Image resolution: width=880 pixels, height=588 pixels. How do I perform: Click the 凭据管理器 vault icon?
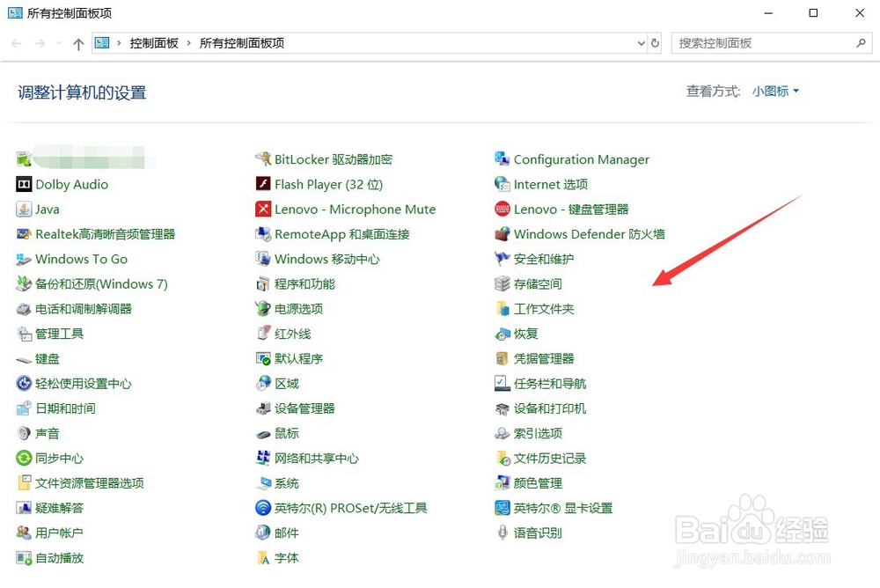tap(502, 358)
